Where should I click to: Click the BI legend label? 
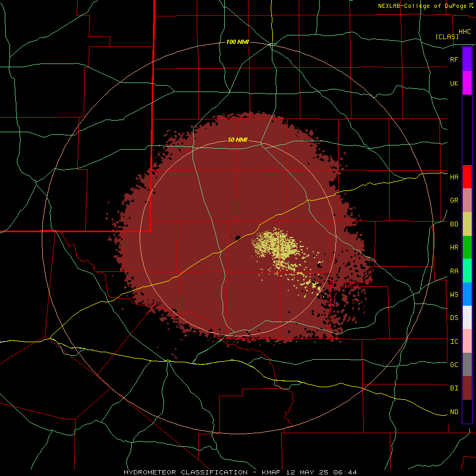[454, 388]
